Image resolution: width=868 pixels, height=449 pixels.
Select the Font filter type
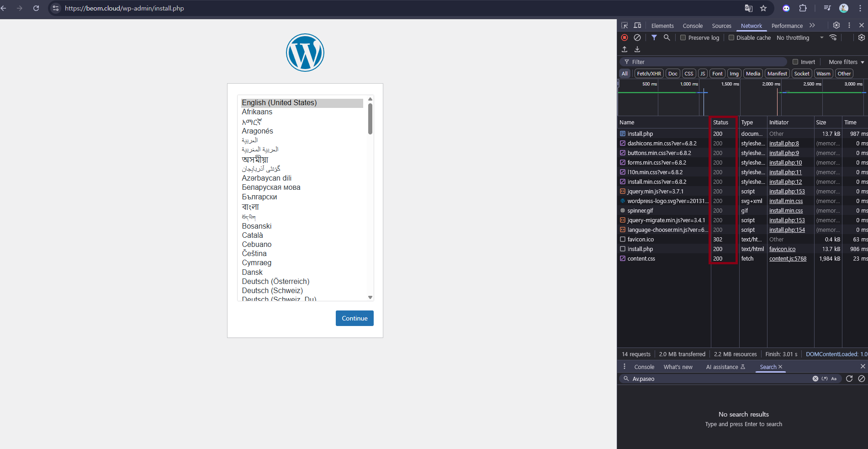pos(717,74)
